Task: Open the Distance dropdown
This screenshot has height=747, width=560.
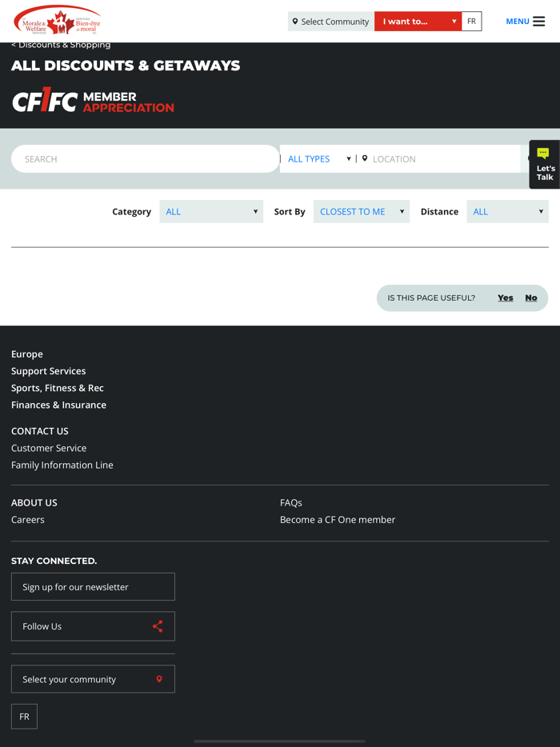Action: pyautogui.click(x=507, y=211)
